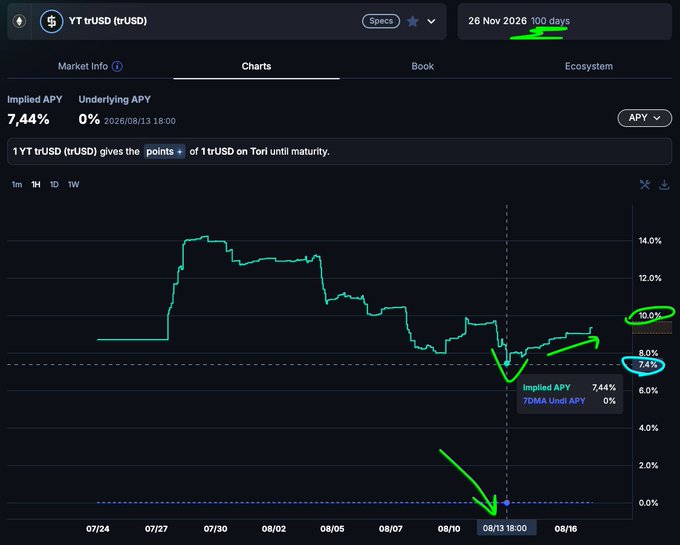Expand the market selector chevron
This screenshot has height=545, width=680.
click(x=431, y=21)
